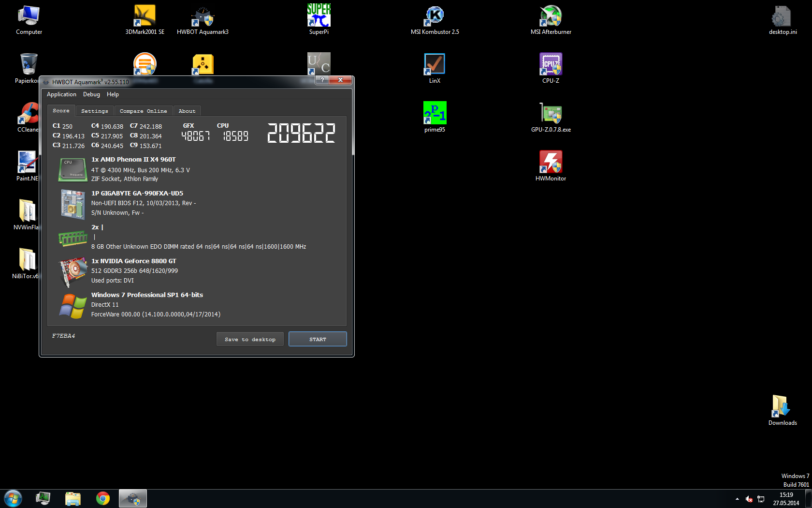The width and height of the screenshot is (812, 508).
Task: Launch the LinX shortcut
Action: click(435, 68)
